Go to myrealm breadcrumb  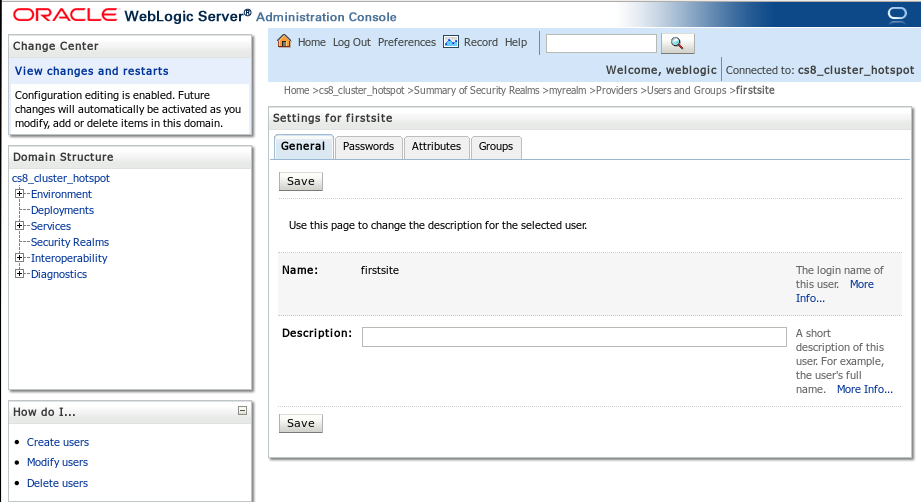click(567, 90)
